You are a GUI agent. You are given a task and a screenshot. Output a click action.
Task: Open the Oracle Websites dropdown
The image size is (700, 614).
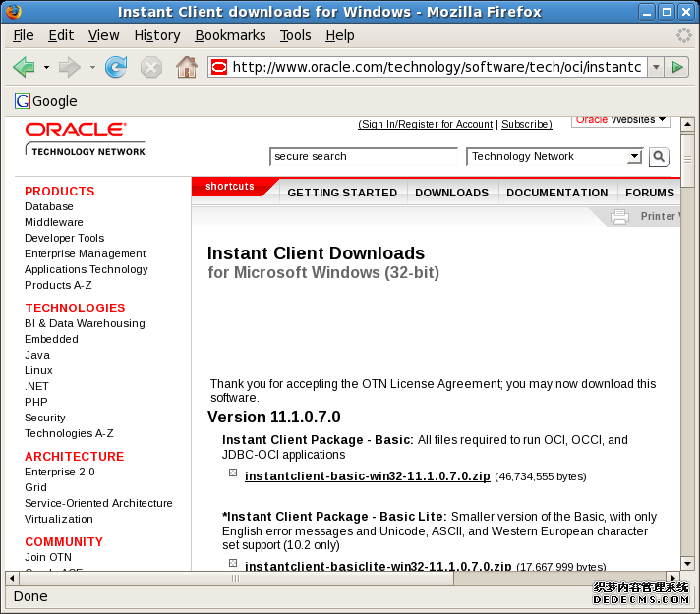[662, 120]
